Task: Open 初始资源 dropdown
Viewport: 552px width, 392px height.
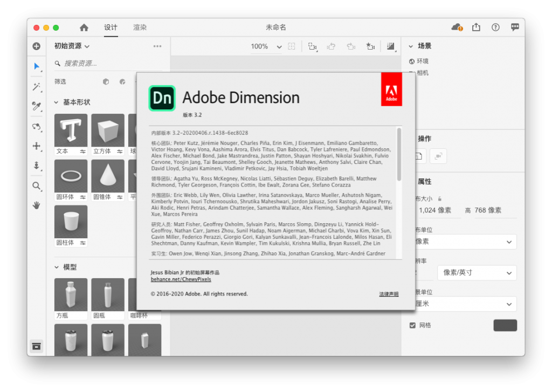Action: point(72,46)
